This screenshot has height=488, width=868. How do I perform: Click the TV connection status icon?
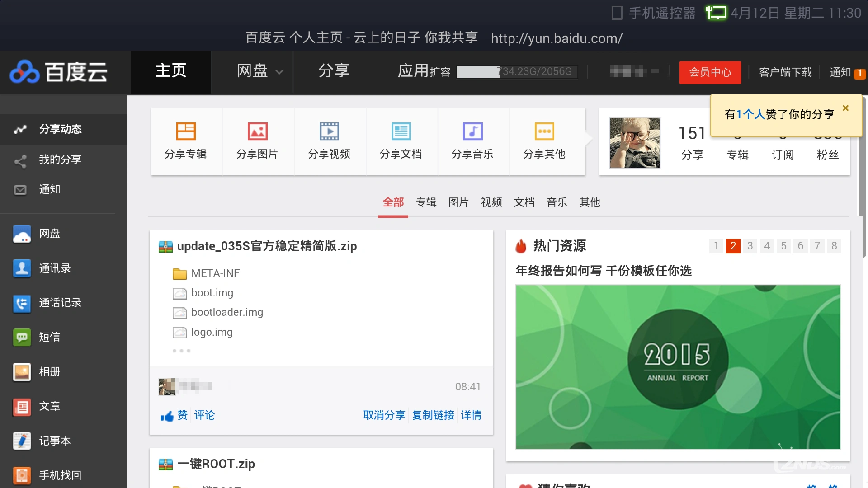[x=716, y=13]
